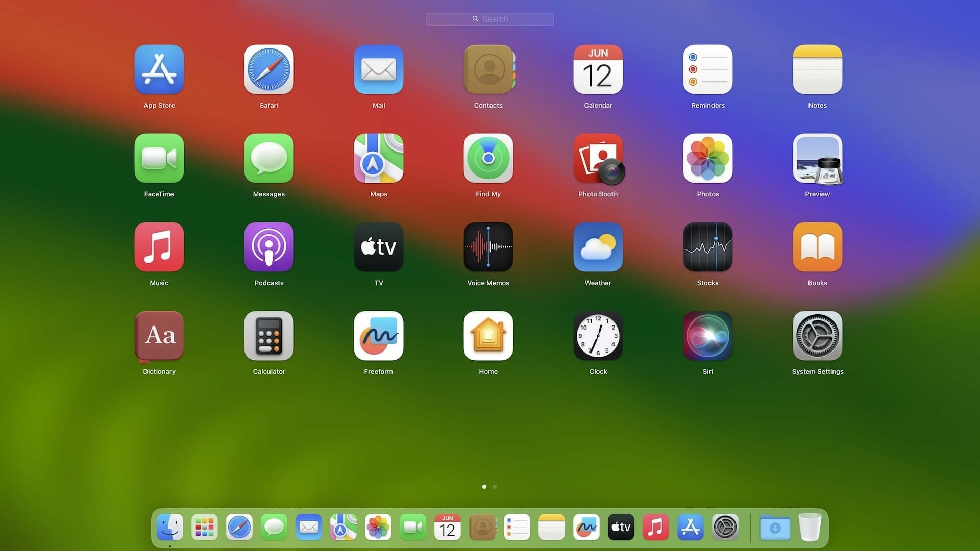Open Calendar in the Launchpad grid

click(598, 69)
